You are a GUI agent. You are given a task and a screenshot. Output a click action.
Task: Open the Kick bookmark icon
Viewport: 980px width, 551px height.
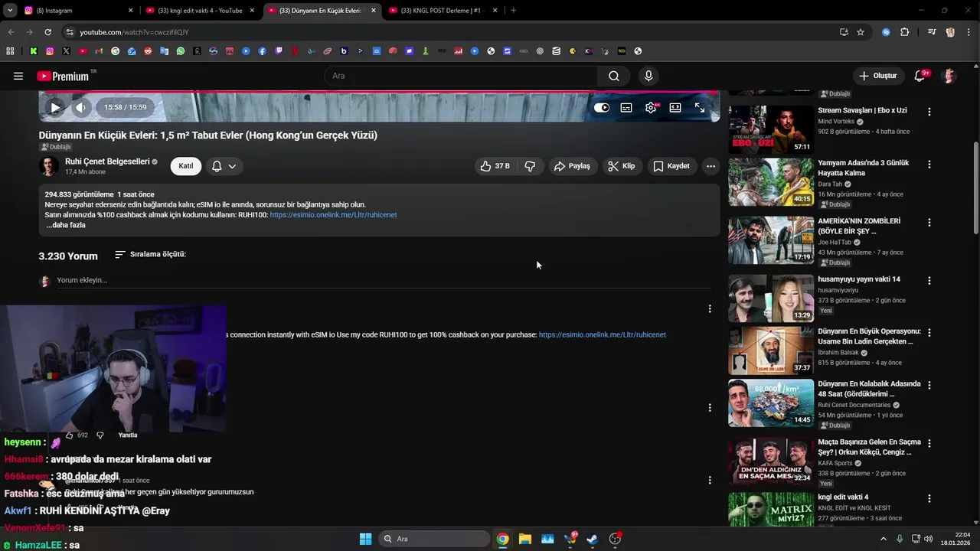click(34, 51)
